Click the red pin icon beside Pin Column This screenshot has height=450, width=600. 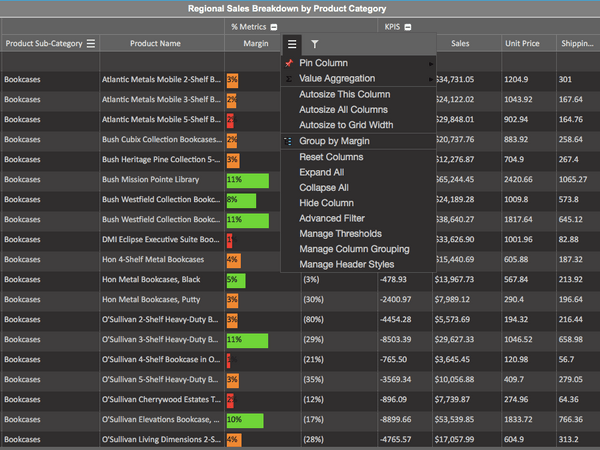pos(289,63)
